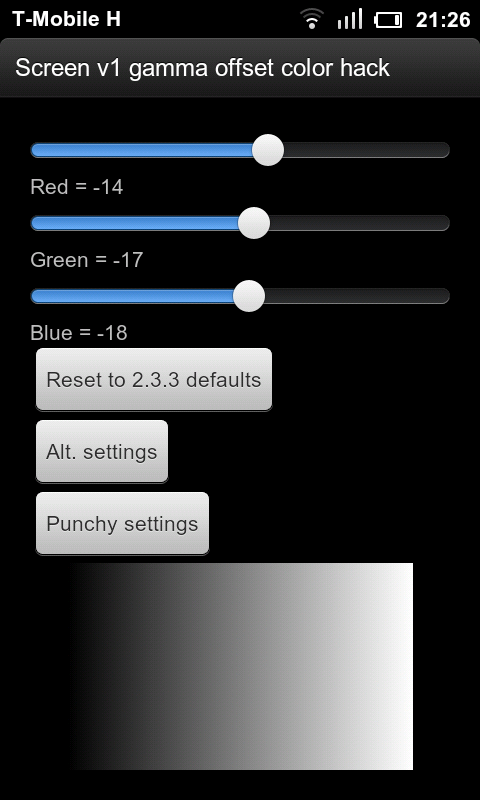Image resolution: width=480 pixels, height=800 pixels.
Task: Click the Blue = -18 value label
Action: point(79,333)
